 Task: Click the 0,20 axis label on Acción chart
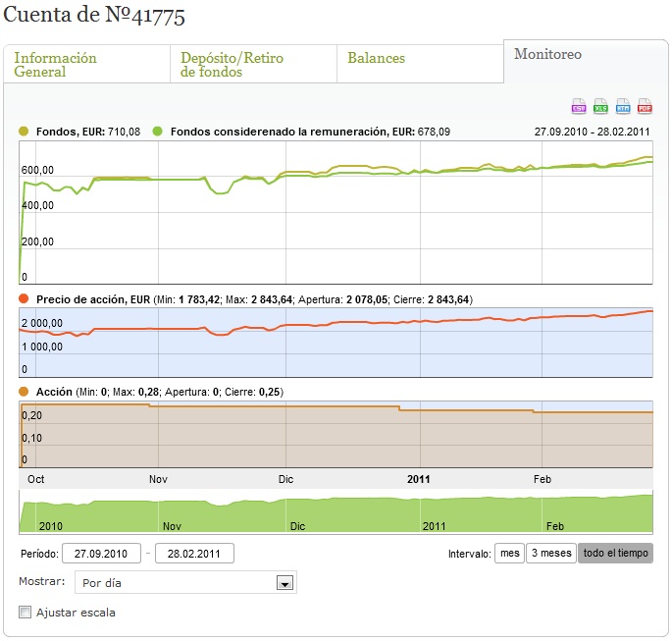(x=31, y=415)
